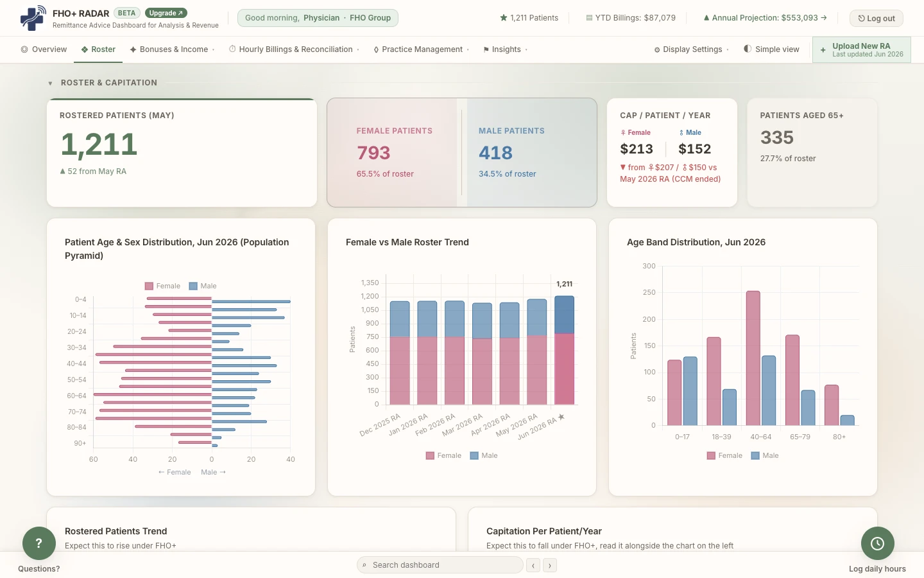
Task: Click the 1,211 Patients header stat
Action: tap(529, 18)
